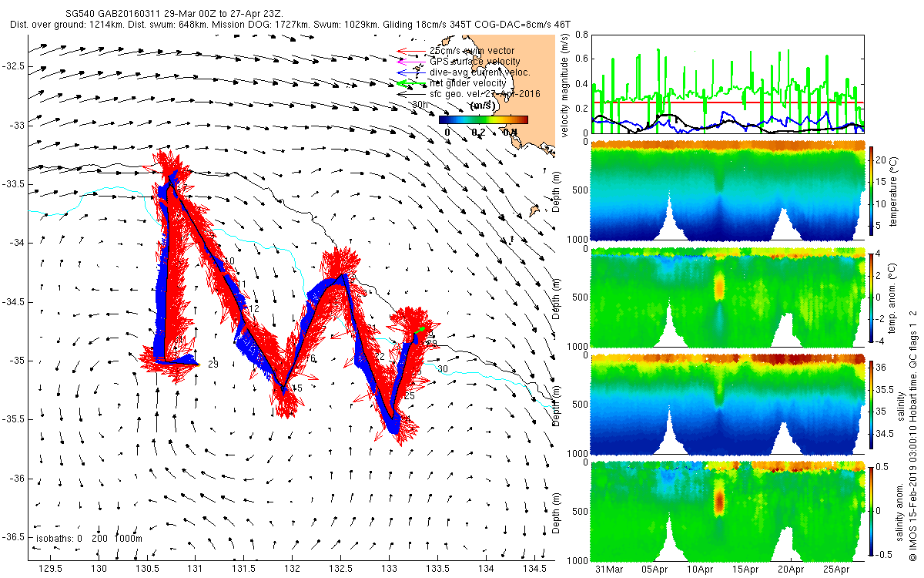Click dive number '15' label on map
Viewport: 924px width, 578px height.
point(297,388)
